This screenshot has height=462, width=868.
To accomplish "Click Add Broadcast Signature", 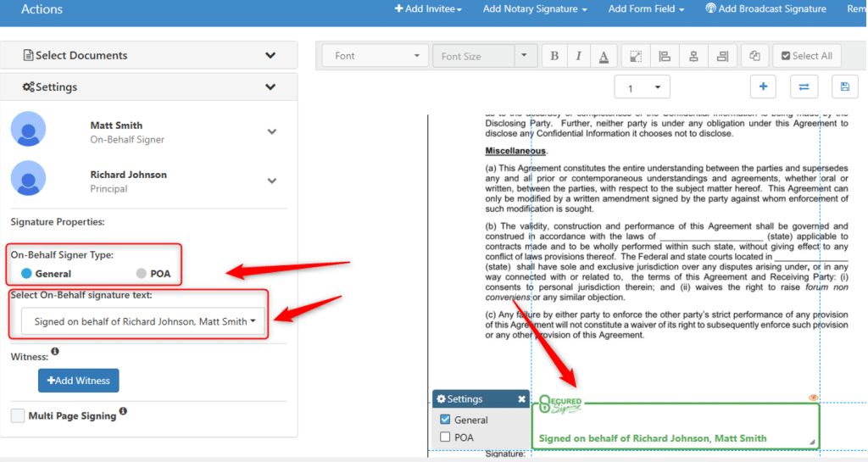I will point(765,8).
